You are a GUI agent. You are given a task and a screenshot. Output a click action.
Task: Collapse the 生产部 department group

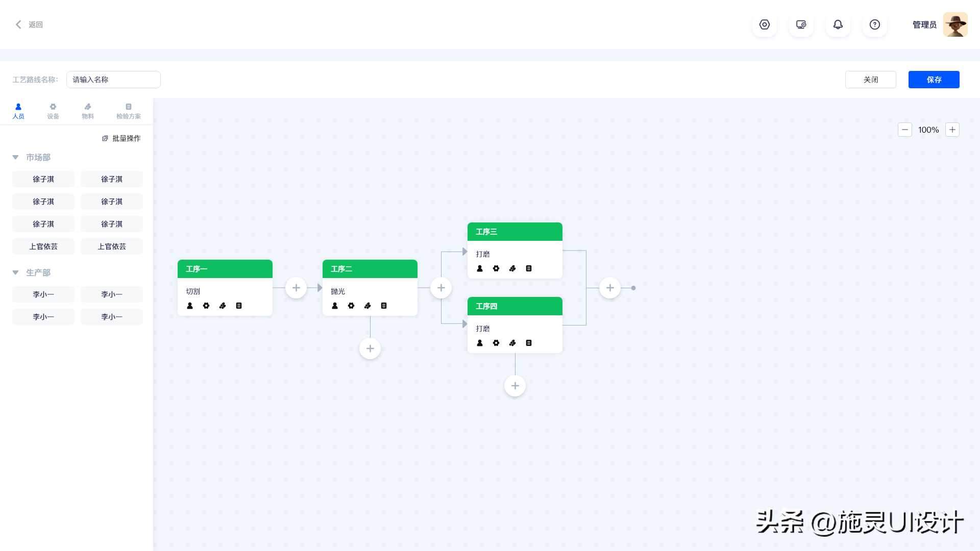tap(15, 272)
